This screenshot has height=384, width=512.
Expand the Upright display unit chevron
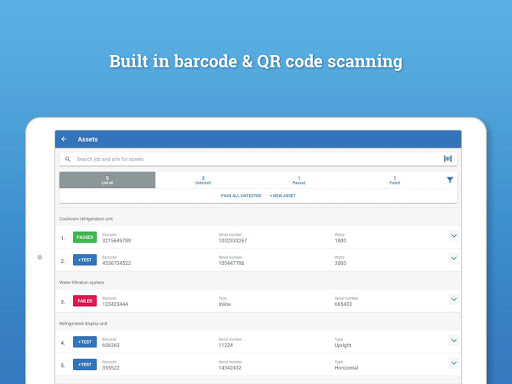(454, 340)
